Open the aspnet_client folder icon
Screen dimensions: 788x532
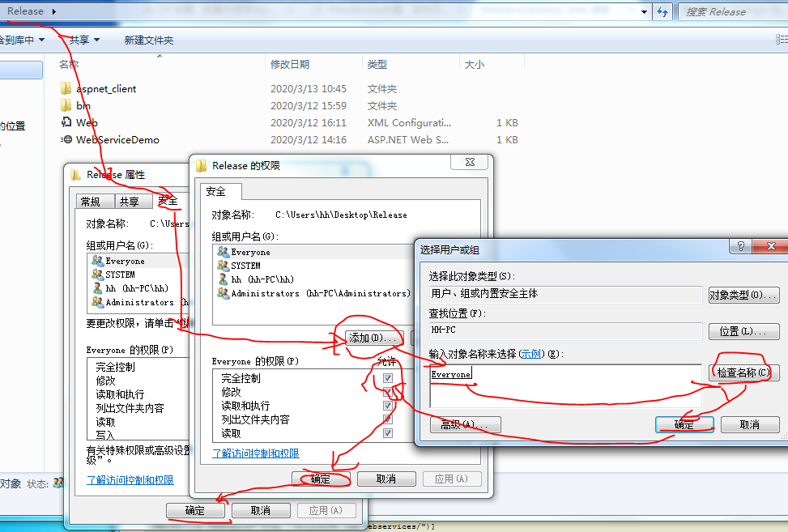pyautogui.click(x=66, y=88)
